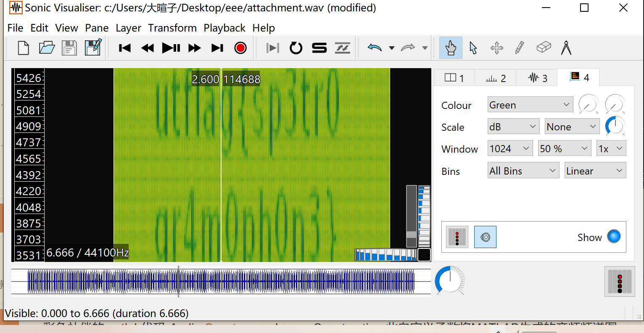644x333 pixels.
Task: Toggle align file timelines icon
Action: click(x=343, y=48)
